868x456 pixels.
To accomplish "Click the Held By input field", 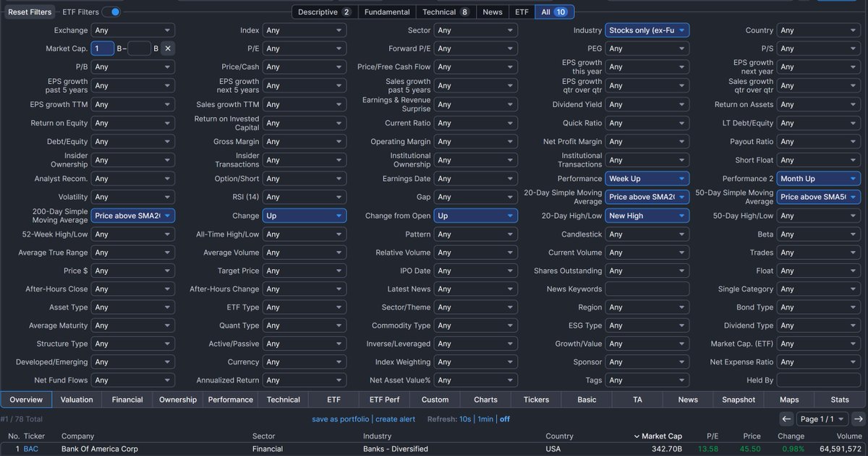I will (x=819, y=380).
